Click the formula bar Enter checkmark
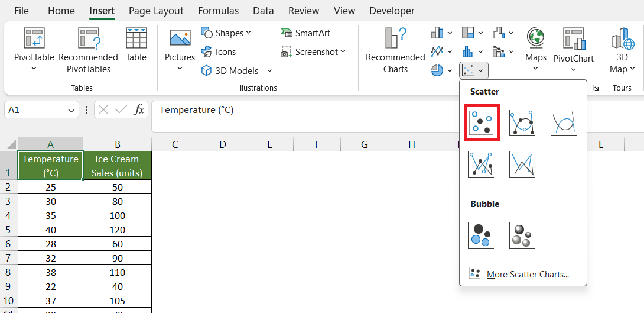The height and width of the screenshot is (313, 644). point(121,110)
